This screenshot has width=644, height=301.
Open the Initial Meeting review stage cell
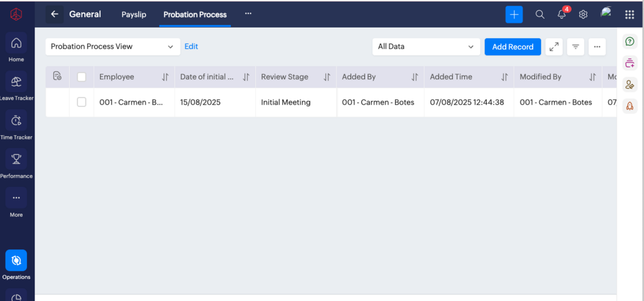point(286,102)
